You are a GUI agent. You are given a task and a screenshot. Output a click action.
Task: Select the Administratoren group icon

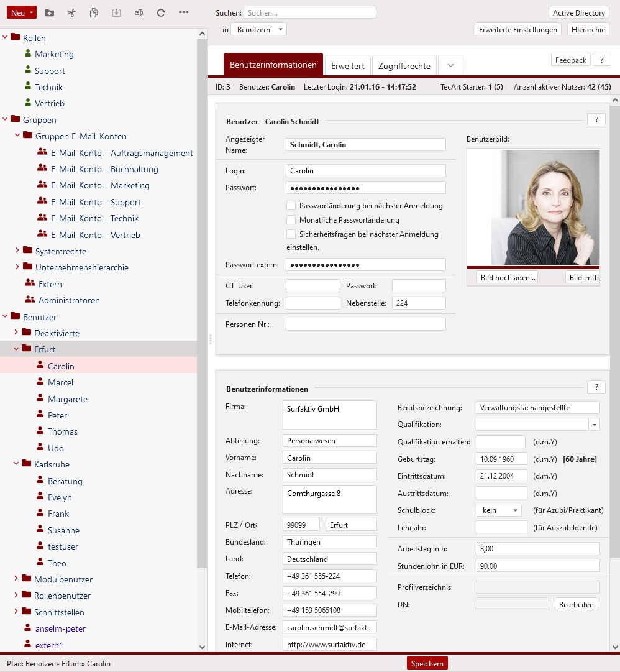(x=29, y=300)
